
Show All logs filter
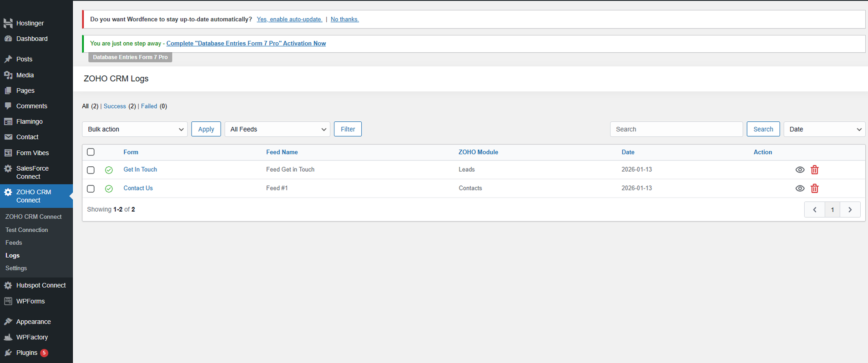[85, 106]
